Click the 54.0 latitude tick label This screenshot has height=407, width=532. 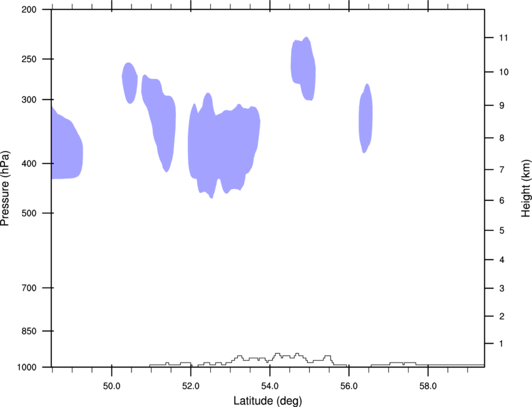pyautogui.click(x=270, y=386)
